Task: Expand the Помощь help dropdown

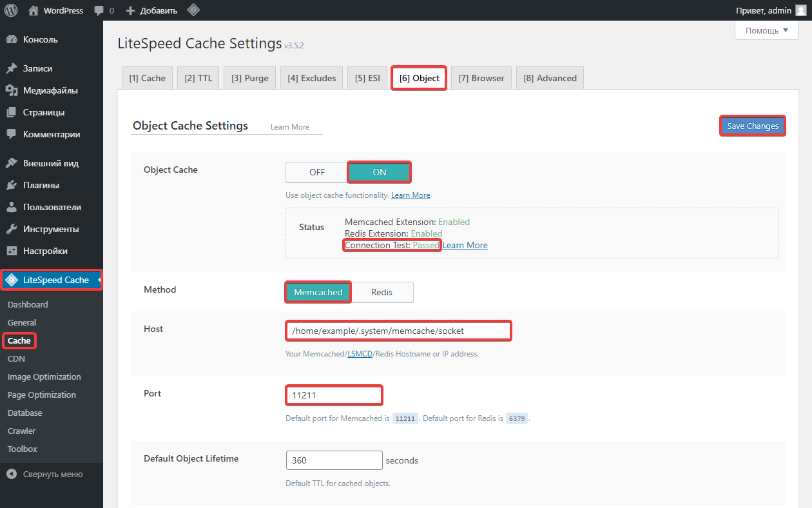Action: click(767, 30)
